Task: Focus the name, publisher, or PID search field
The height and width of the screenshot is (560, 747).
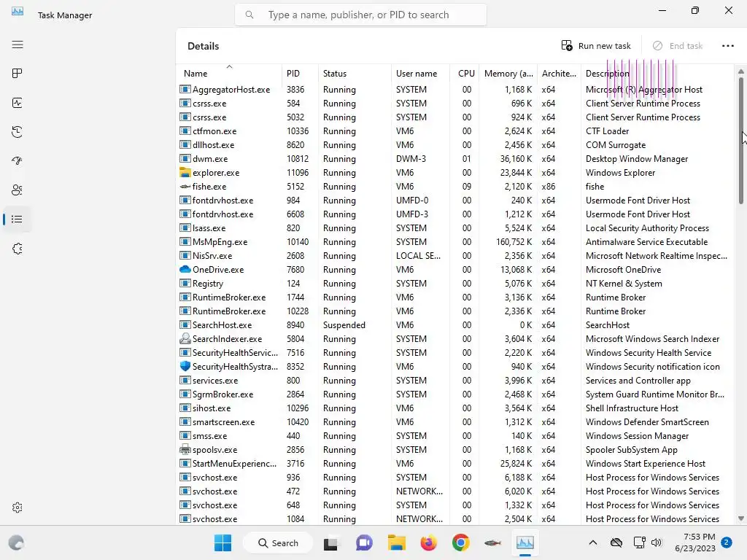Action: coord(360,15)
